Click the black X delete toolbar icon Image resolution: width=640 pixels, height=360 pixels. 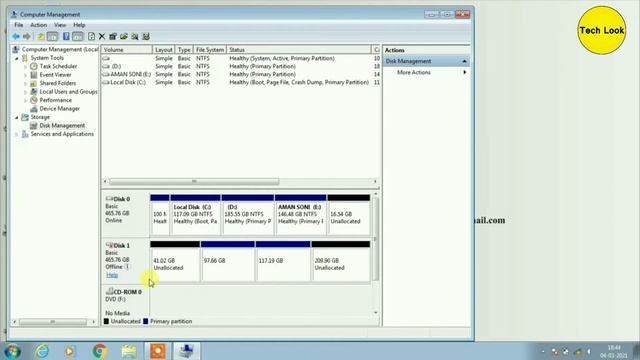pyautogui.click(x=102, y=37)
